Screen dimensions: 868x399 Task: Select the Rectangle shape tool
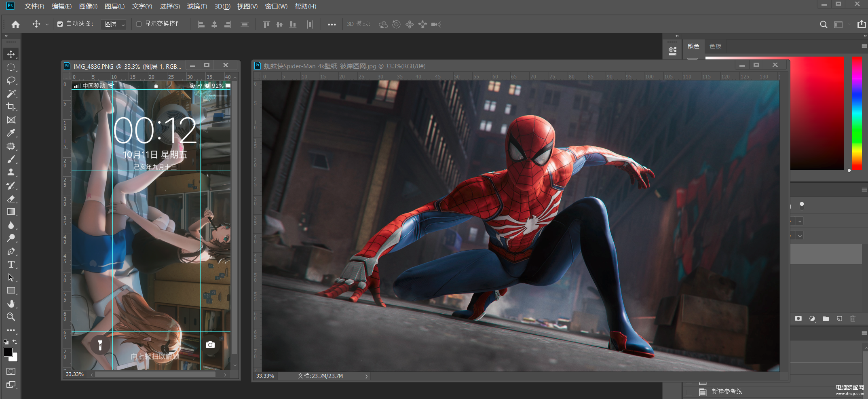click(x=11, y=291)
